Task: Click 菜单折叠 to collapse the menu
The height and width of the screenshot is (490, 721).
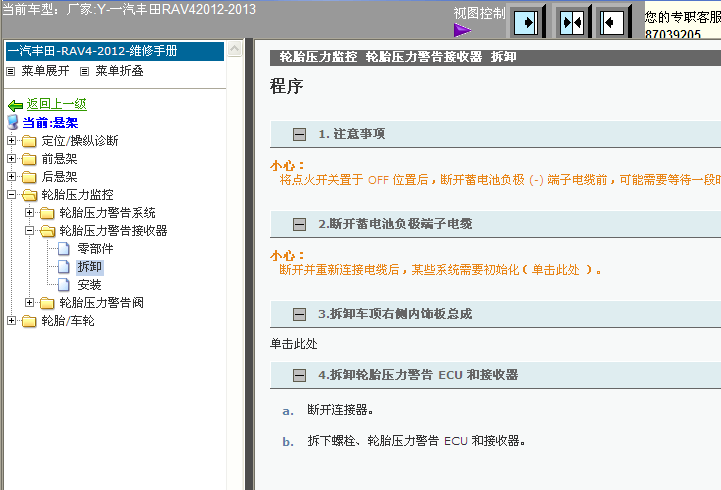Action: (120, 71)
